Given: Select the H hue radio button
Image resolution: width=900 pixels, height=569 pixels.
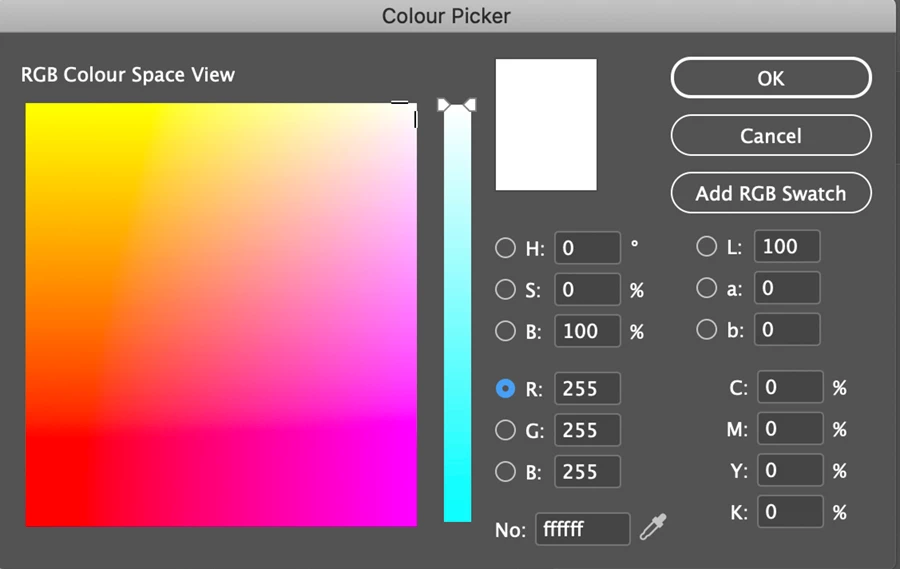Looking at the screenshot, I should pyautogui.click(x=506, y=248).
